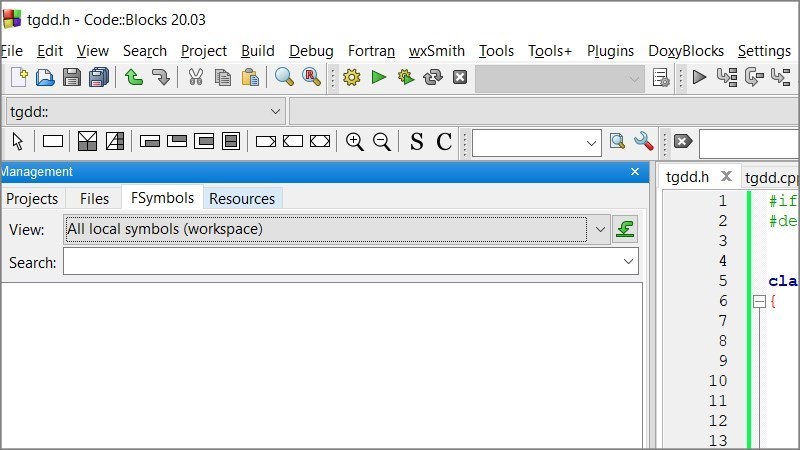Viewport: 800px width, 450px height.
Task: Click the Build gear icon
Action: point(352,78)
